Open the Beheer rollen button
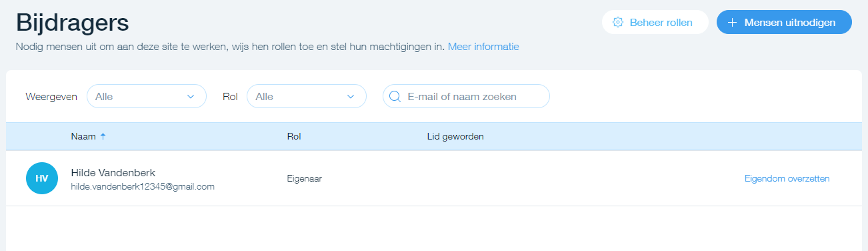 point(655,22)
